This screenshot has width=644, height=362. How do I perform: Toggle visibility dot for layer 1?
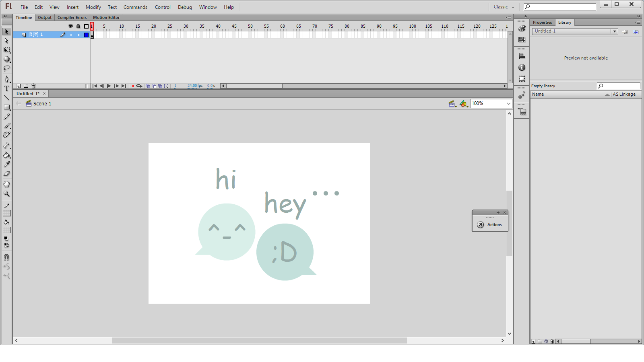pos(71,35)
